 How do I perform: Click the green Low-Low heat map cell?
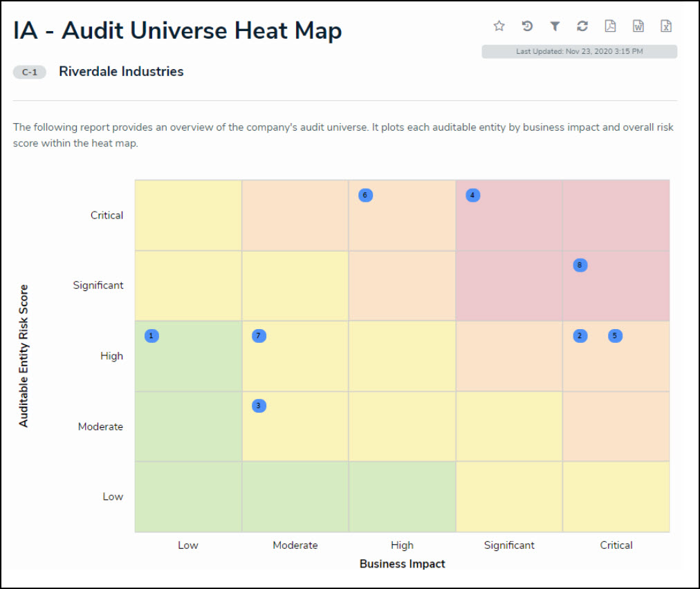188,496
